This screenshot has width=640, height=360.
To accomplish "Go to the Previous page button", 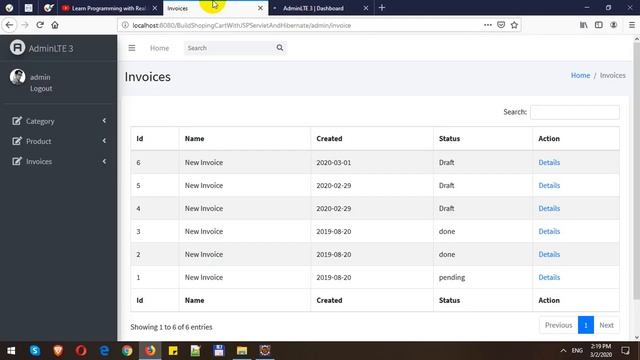I will [558, 325].
